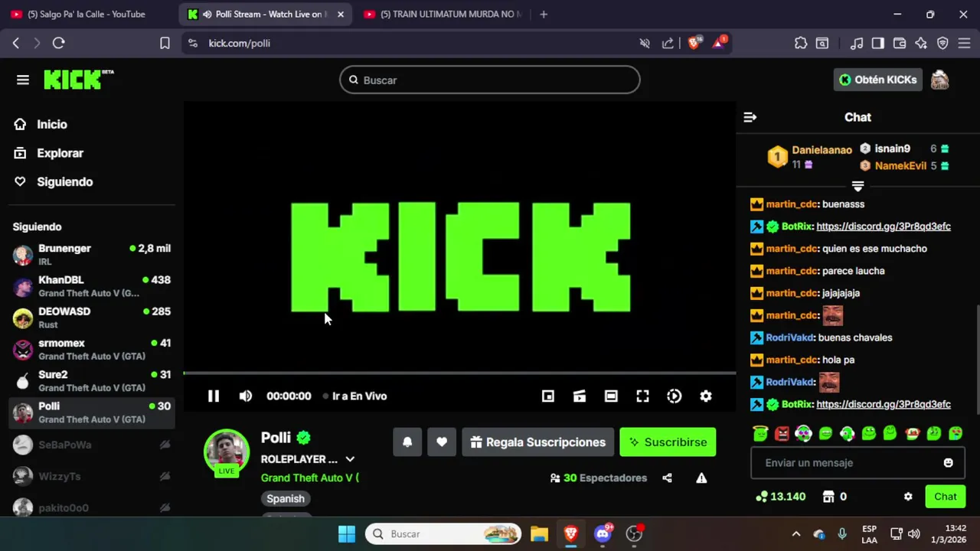Focus the Enviar un mensaje field
The height and width of the screenshot is (551, 980).
pos(857,463)
